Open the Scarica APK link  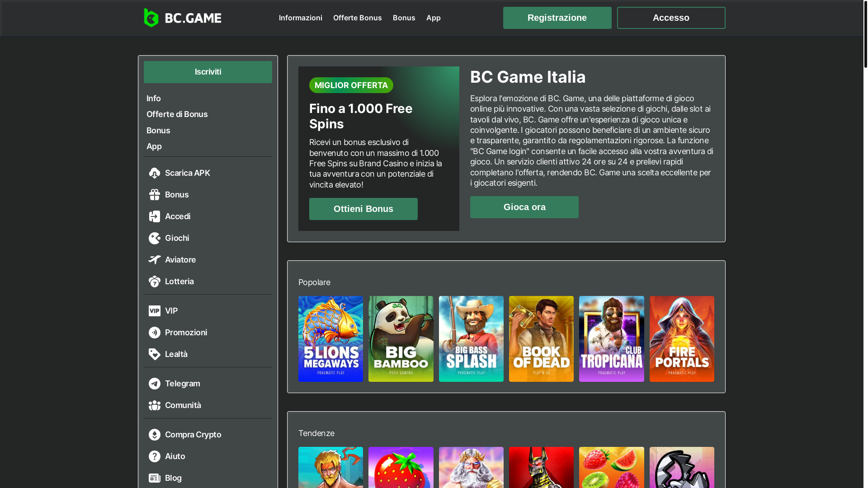coord(188,173)
